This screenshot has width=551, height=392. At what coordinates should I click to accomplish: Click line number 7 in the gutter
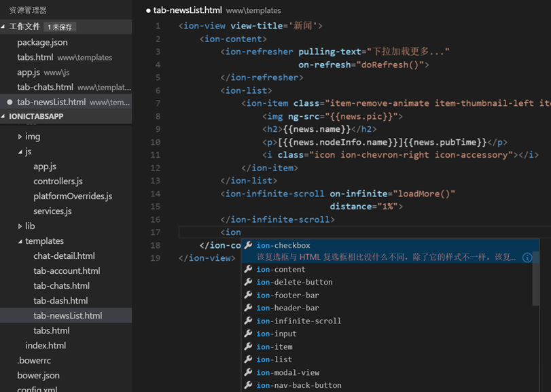point(158,103)
